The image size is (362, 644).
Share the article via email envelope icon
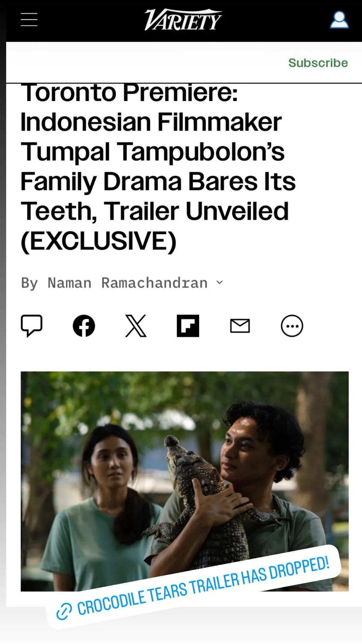pos(240,326)
